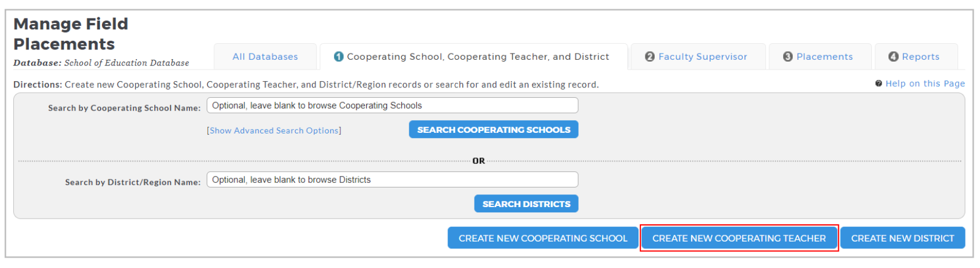Open the All Databases tab
Image resolution: width=980 pixels, height=268 pixels.
pyautogui.click(x=265, y=56)
